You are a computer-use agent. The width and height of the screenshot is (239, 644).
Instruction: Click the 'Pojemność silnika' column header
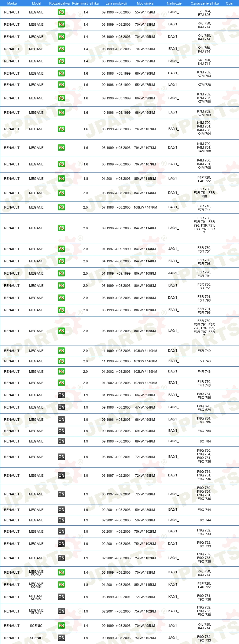tap(85, 3)
